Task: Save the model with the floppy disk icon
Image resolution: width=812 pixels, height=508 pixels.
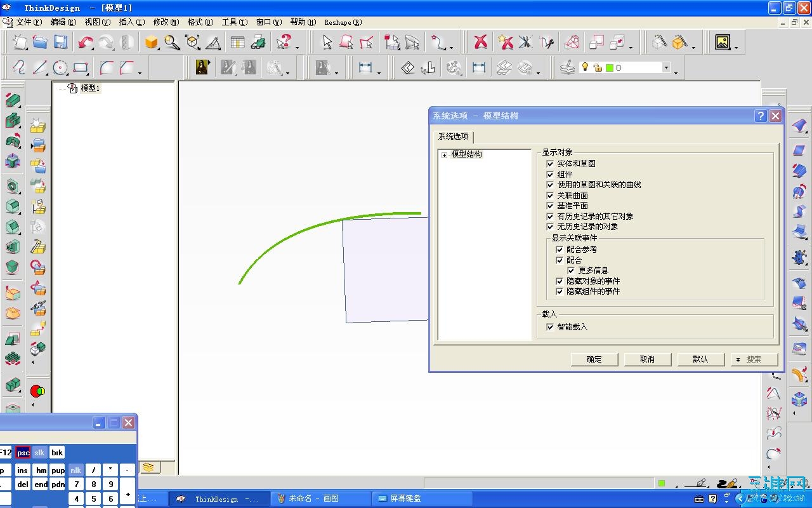Action: click(x=60, y=42)
